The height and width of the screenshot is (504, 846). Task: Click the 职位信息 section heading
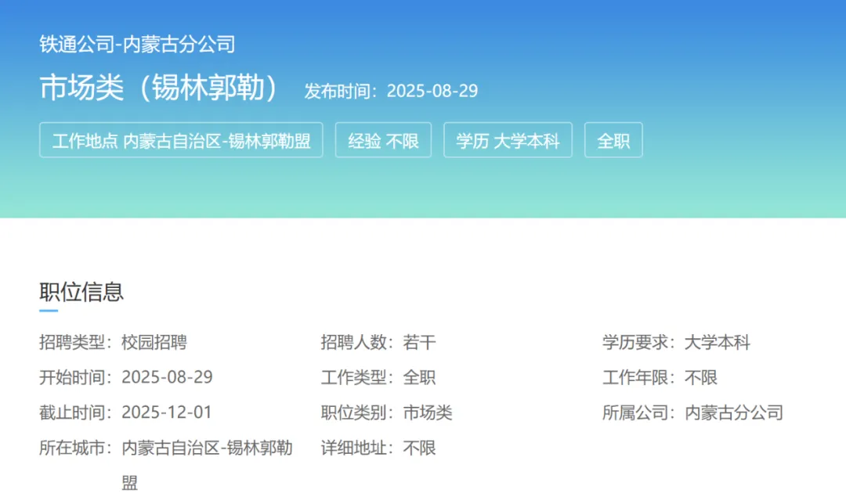tap(81, 292)
